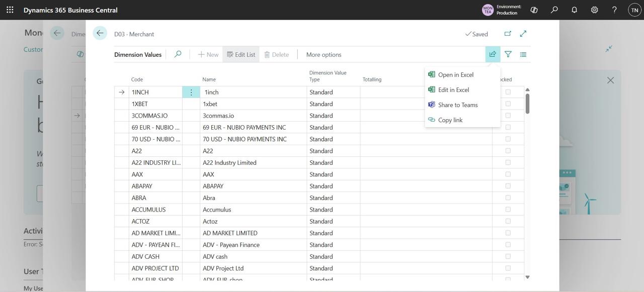Select the 'A22 Industry Limited' name cell

254,162
